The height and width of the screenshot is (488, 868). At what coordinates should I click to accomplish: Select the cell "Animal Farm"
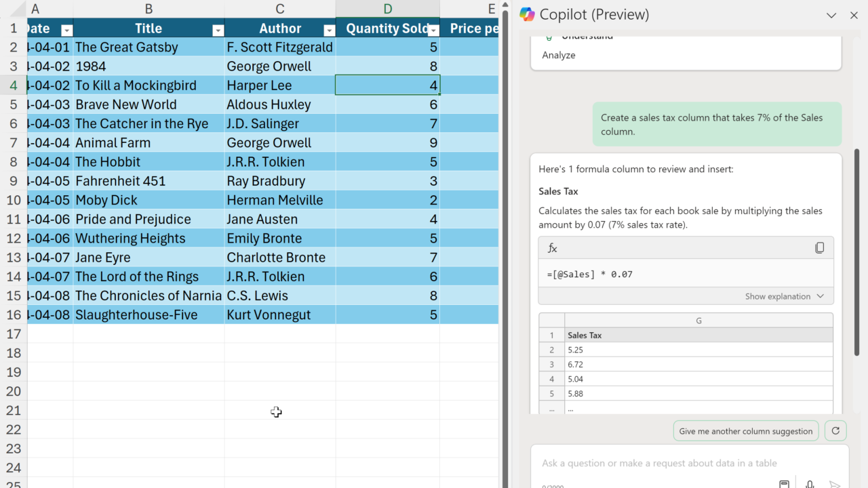coord(149,143)
